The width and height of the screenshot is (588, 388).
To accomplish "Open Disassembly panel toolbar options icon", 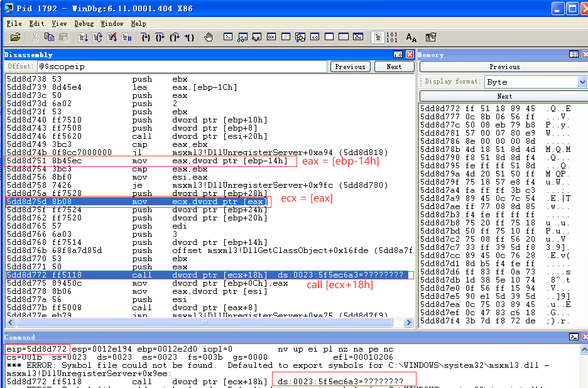I will point(398,55).
